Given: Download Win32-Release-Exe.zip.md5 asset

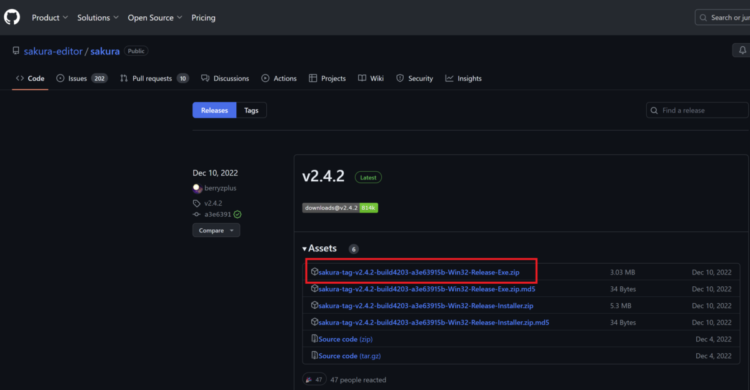Looking at the screenshot, I should pos(427,289).
